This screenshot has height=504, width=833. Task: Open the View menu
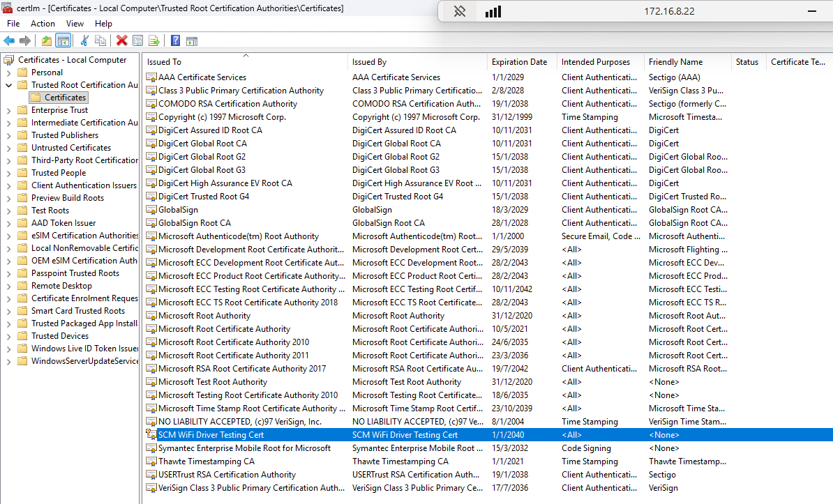coord(75,24)
